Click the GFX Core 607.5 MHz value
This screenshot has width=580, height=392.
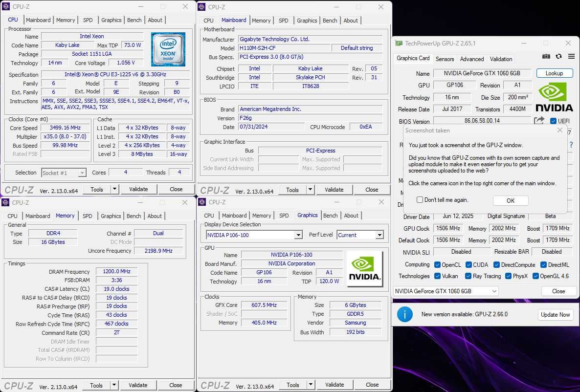click(264, 305)
